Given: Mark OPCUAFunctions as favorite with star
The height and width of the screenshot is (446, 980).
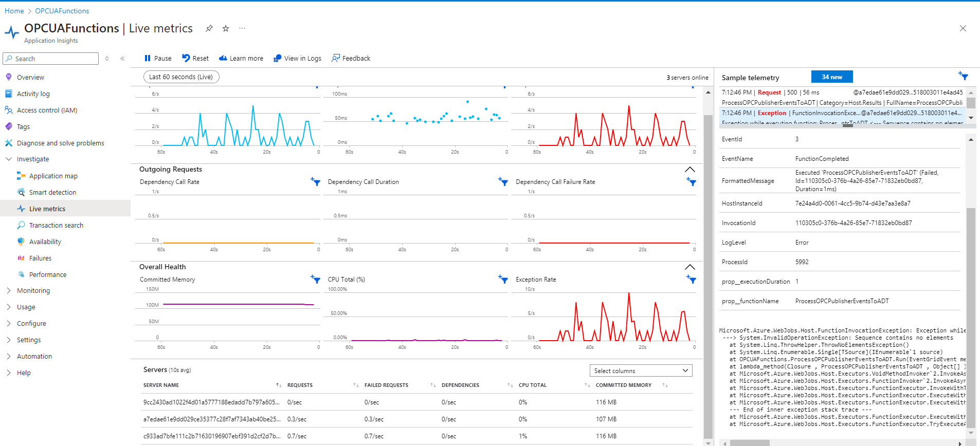Looking at the screenshot, I should point(226,28).
